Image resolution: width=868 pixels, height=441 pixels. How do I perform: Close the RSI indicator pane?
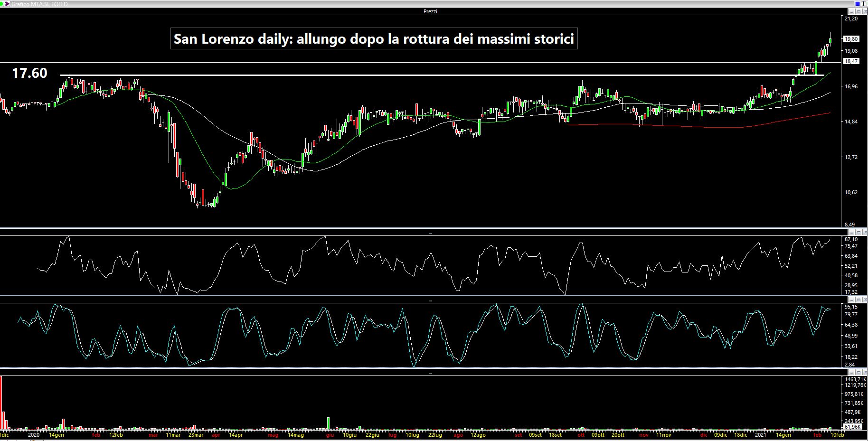(865, 232)
